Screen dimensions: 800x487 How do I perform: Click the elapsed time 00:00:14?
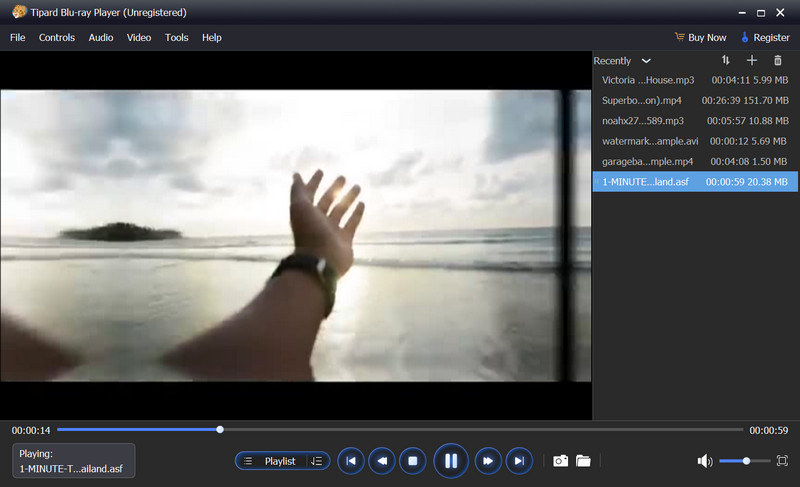31,430
